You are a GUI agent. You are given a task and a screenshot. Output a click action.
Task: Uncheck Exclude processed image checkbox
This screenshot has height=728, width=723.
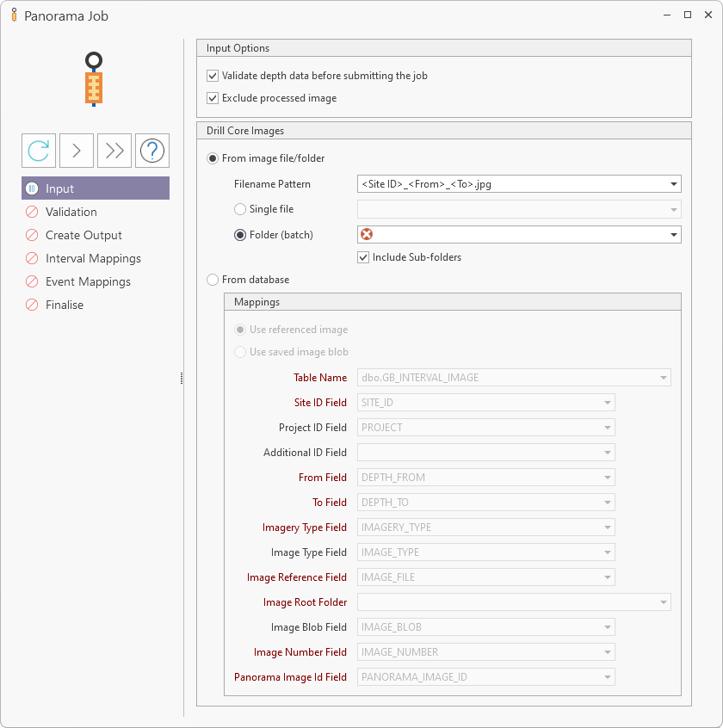tap(213, 98)
